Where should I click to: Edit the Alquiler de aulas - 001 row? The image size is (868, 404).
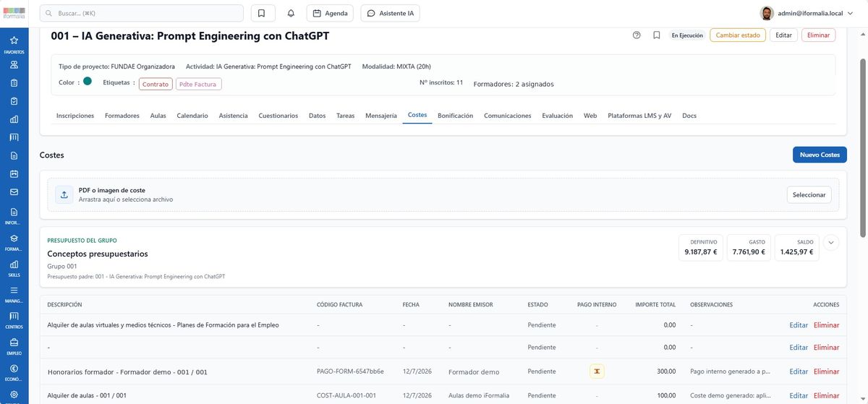799,395
